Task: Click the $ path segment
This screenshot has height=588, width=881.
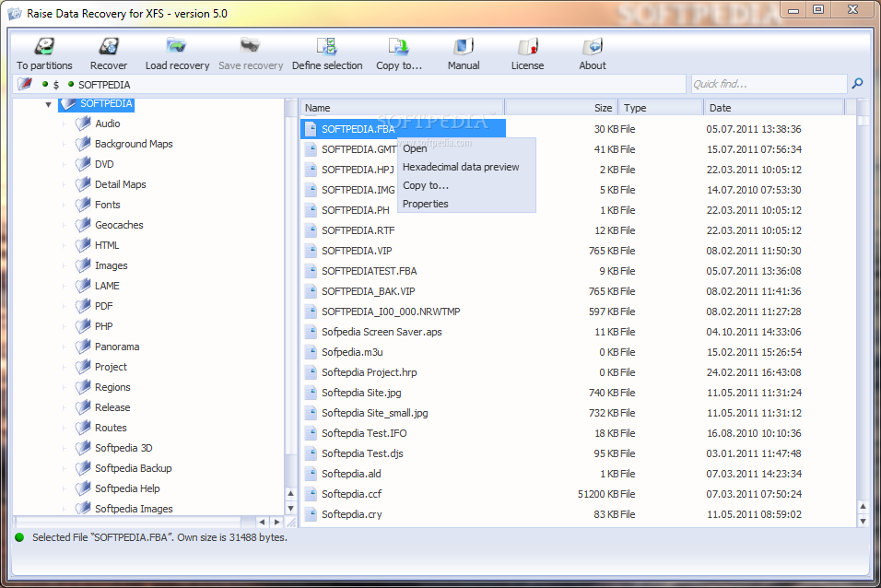Action: click(55, 85)
